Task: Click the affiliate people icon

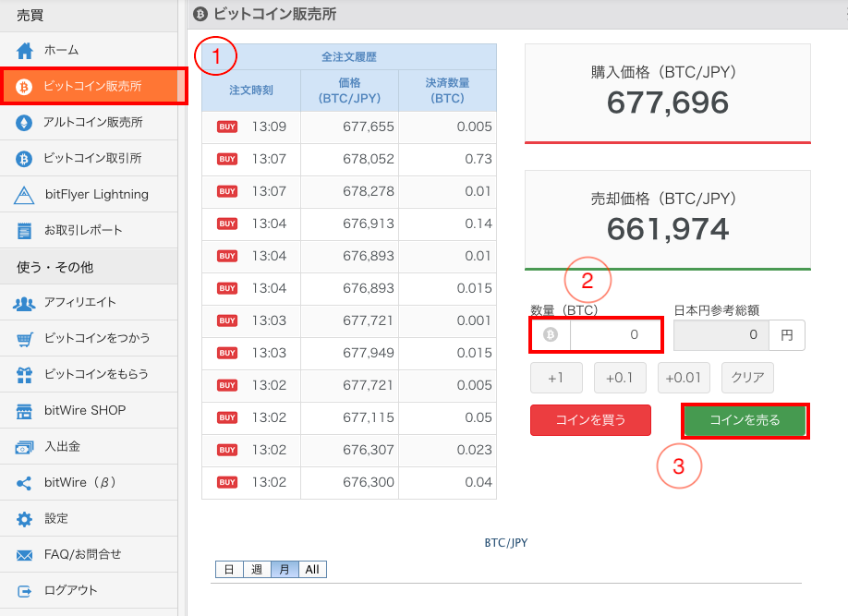Action: pyautogui.click(x=24, y=303)
